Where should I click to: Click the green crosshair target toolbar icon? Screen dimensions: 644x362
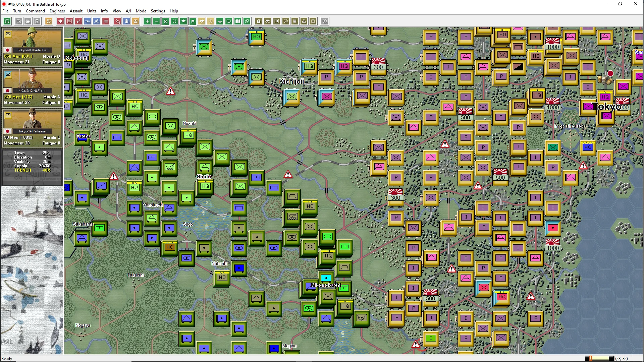(x=7, y=21)
